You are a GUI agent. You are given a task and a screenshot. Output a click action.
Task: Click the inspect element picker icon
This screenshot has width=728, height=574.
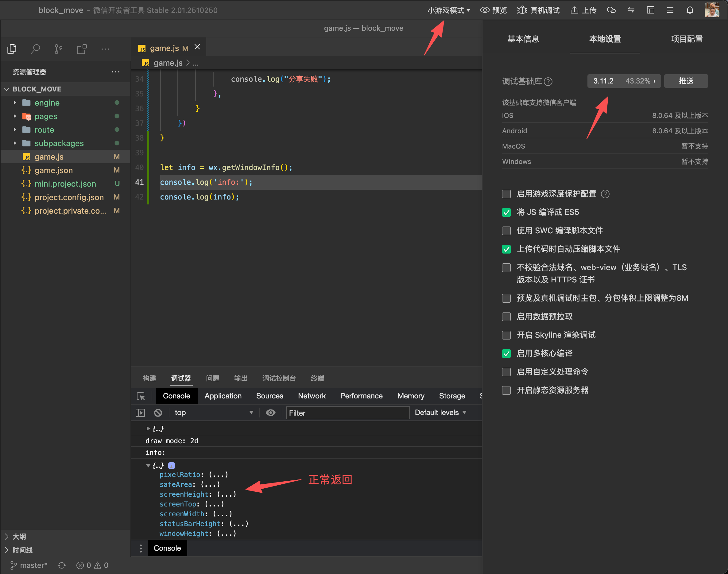pos(141,396)
